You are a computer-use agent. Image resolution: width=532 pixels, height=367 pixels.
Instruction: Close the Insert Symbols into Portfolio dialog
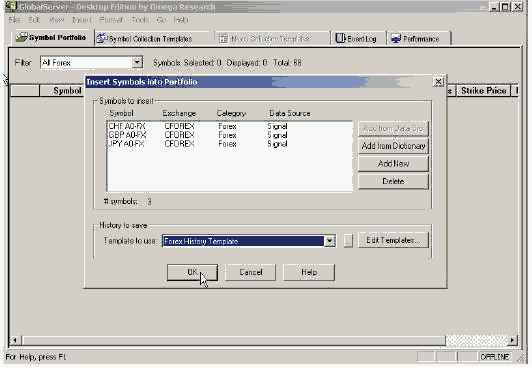pyautogui.click(x=438, y=82)
